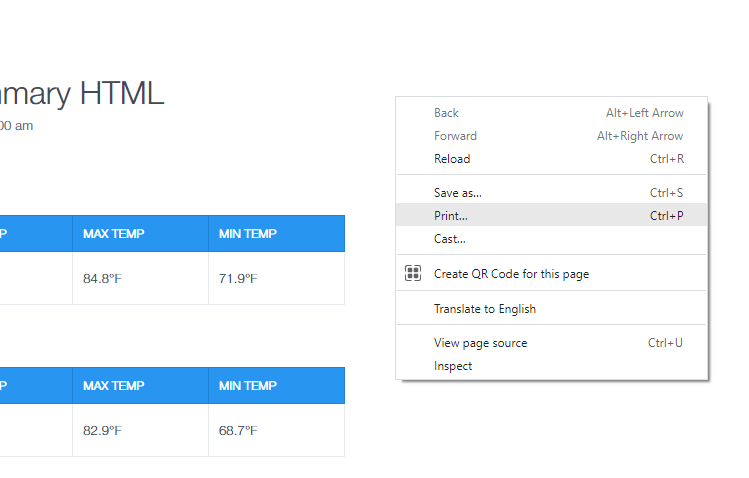This screenshot has height=478, width=749.
Task: Click Translate to English
Action: [x=485, y=309]
